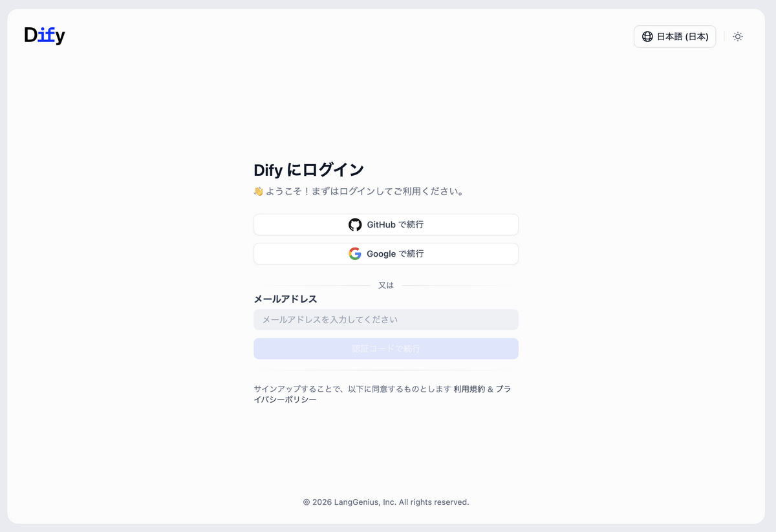Viewport: 776px width, 532px height.
Task: Click the Dify logo in the top left corner
Action: pyautogui.click(x=44, y=36)
